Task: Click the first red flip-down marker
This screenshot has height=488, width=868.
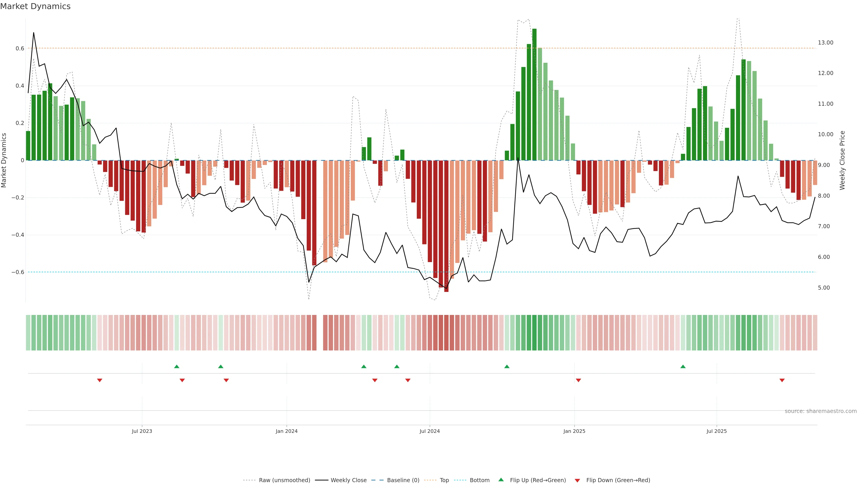Action: 100,380
